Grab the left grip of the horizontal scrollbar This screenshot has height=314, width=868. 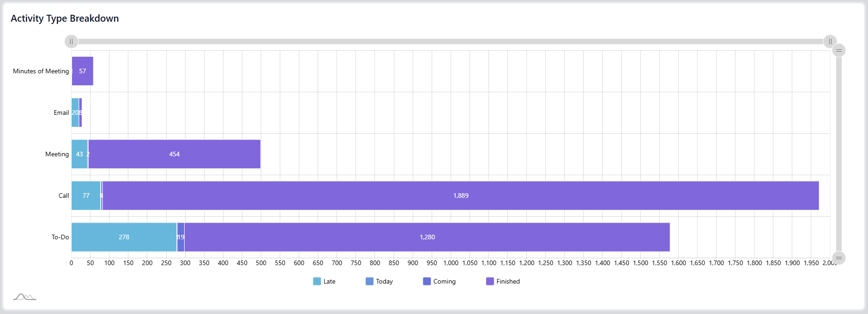(71, 41)
